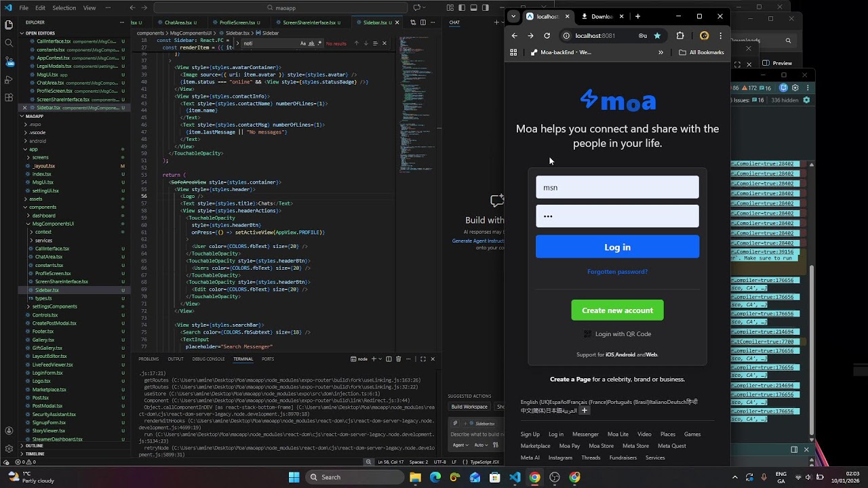Toggle Use Regular Expression in find widget
Screen dimensions: 868x488
[319, 43]
